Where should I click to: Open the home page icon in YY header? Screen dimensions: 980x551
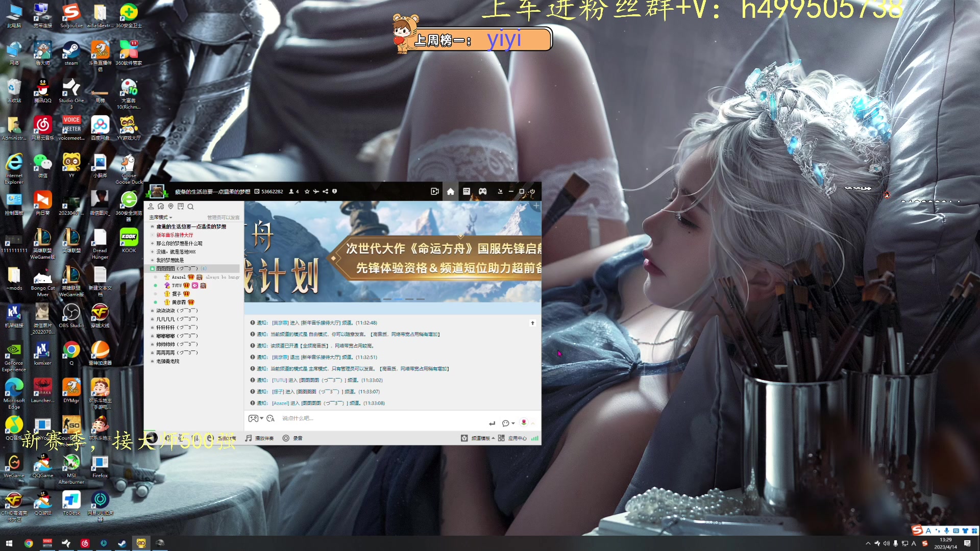pyautogui.click(x=450, y=191)
